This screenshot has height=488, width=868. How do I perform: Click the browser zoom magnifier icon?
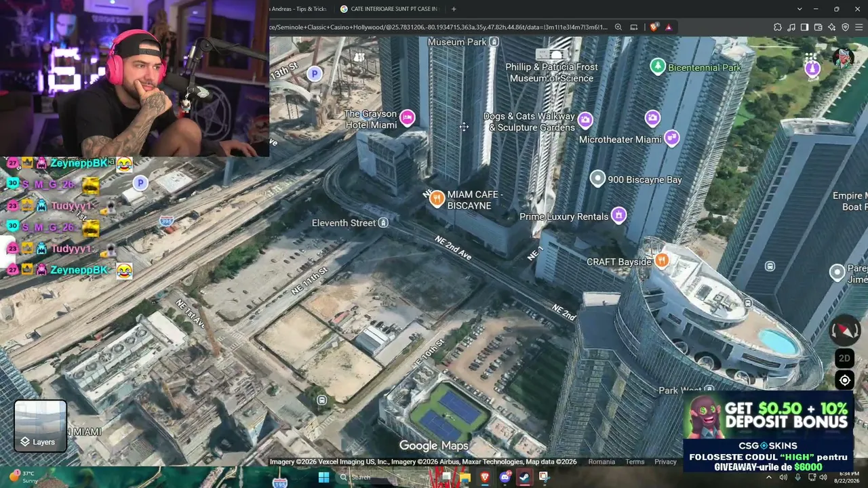tap(618, 27)
